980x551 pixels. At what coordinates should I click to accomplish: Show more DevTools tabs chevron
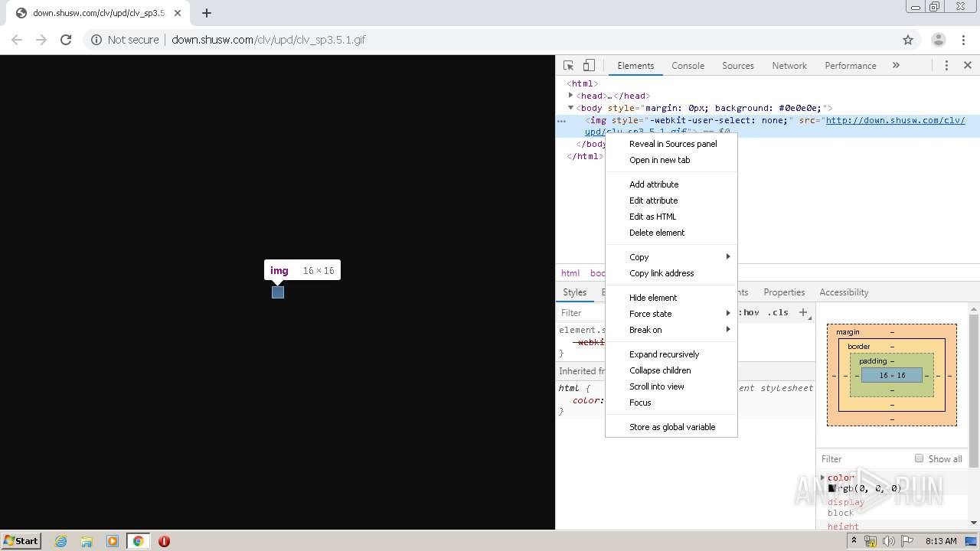pos(896,66)
